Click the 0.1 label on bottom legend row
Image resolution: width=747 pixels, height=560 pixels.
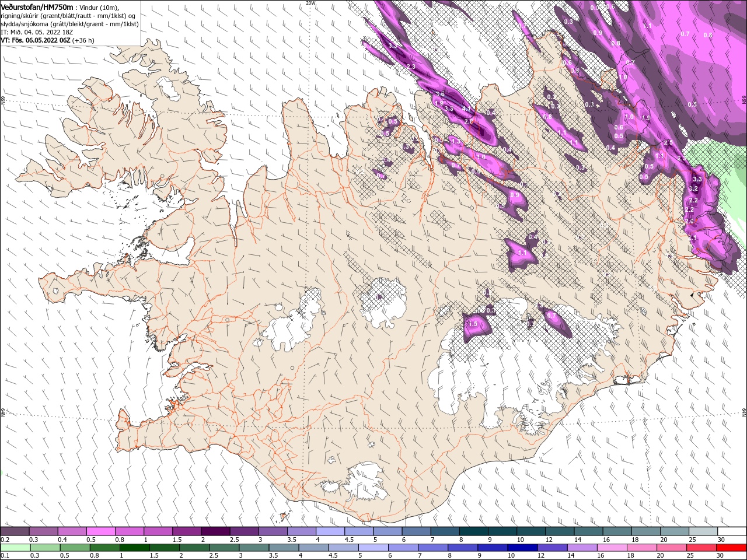click(5, 556)
